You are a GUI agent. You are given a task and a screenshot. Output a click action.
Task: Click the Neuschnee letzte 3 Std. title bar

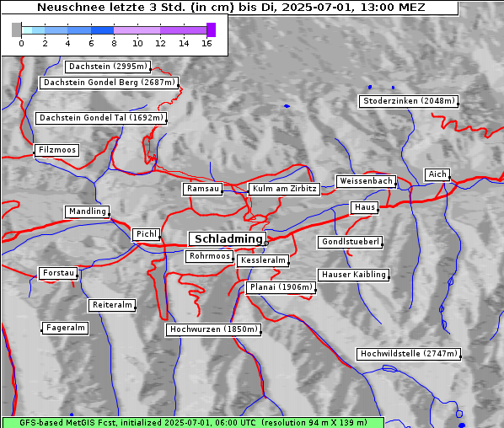230,8
